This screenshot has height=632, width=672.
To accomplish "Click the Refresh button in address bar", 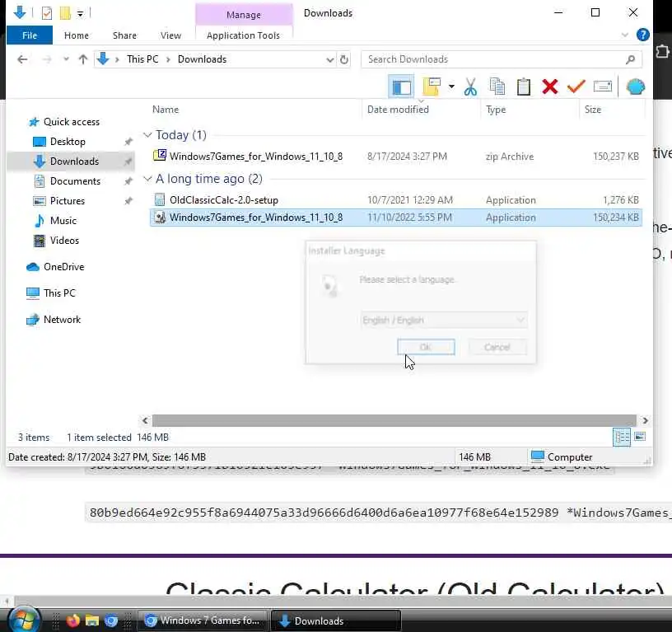I will [x=343, y=59].
